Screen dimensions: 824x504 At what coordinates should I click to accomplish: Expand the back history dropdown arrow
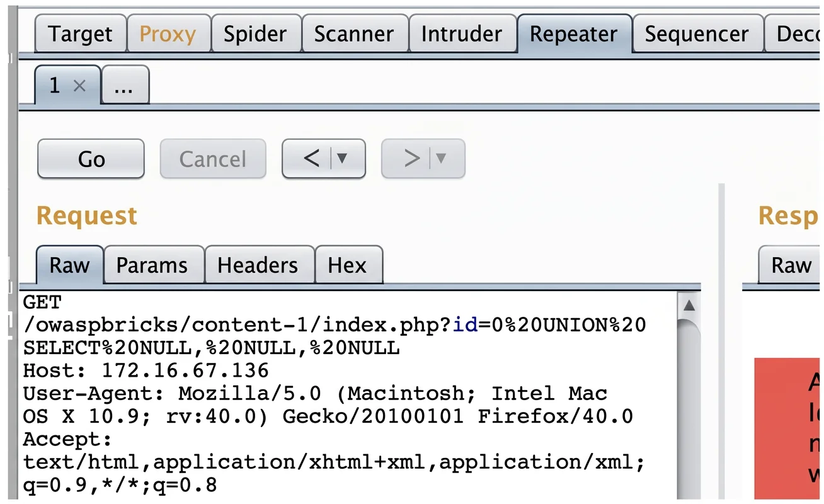[x=343, y=158]
